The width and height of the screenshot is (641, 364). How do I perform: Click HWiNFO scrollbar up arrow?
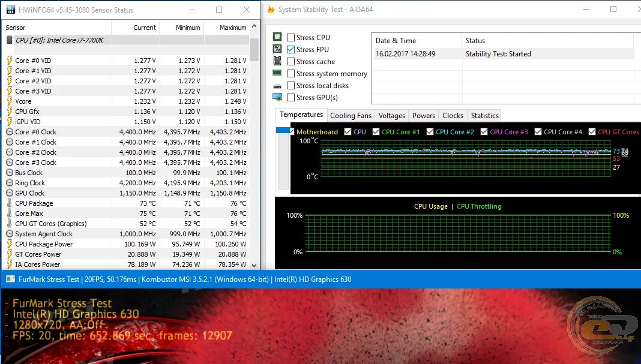click(x=254, y=26)
